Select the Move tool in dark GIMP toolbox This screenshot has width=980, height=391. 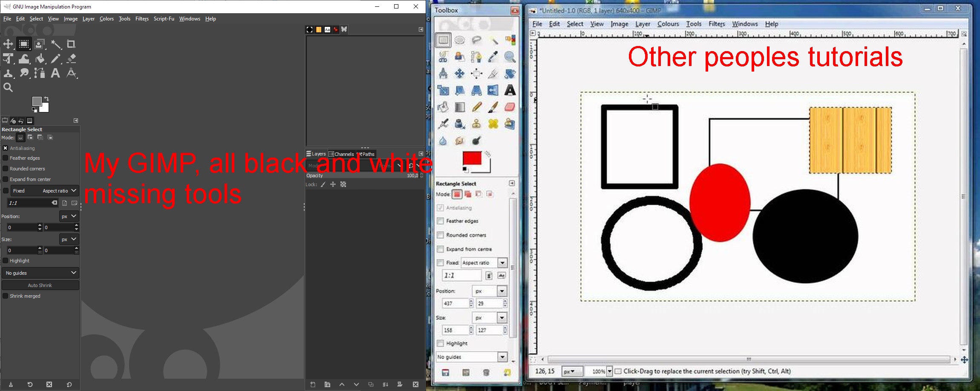tap(8, 44)
